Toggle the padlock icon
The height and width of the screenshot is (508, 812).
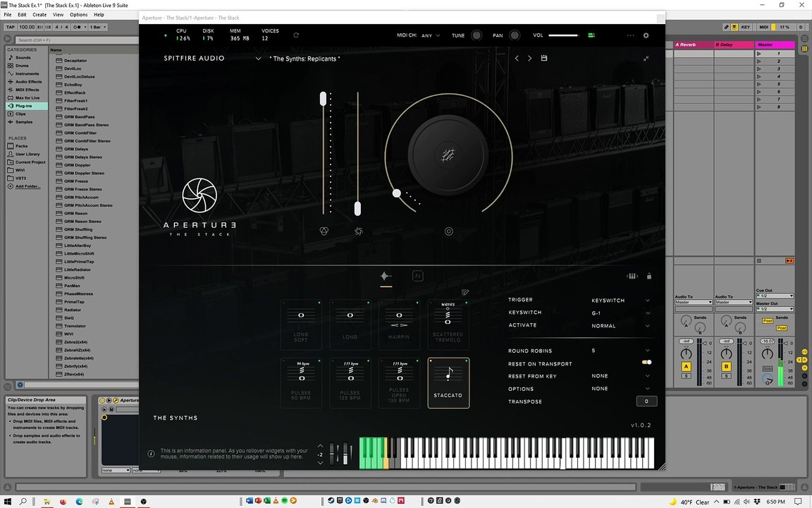(649, 276)
